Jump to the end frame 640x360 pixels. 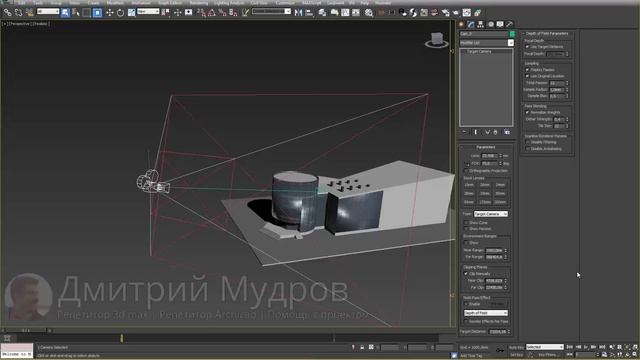(x=602, y=347)
